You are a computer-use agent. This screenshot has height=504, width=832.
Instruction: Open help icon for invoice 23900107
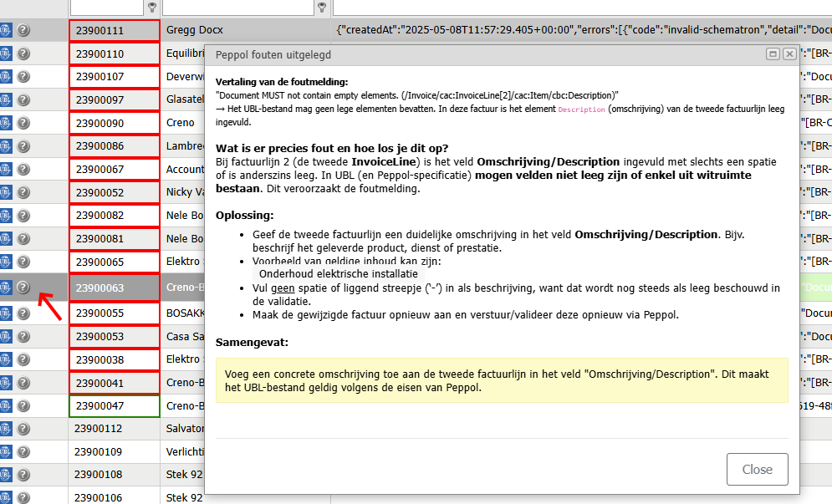(23, 76)
